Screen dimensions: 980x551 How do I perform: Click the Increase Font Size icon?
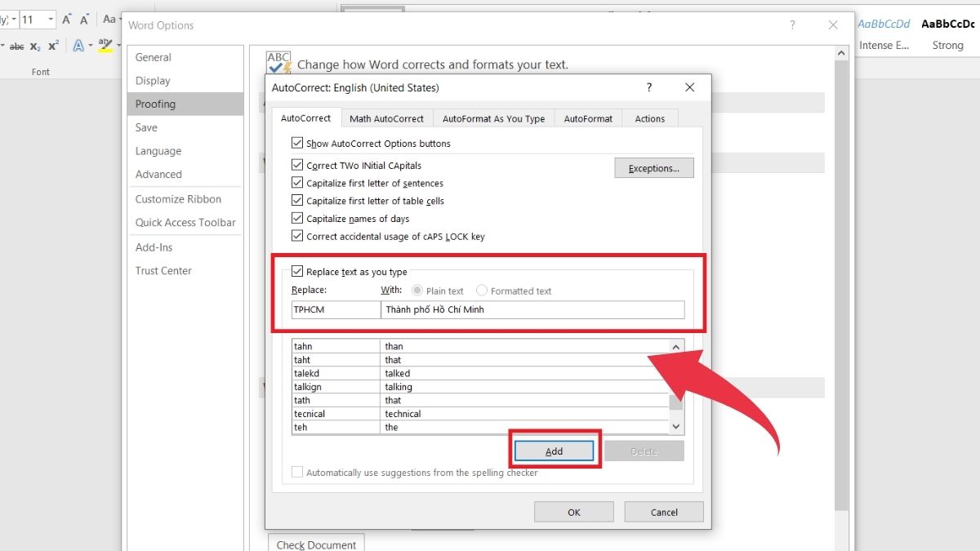(x=67, y=19)
